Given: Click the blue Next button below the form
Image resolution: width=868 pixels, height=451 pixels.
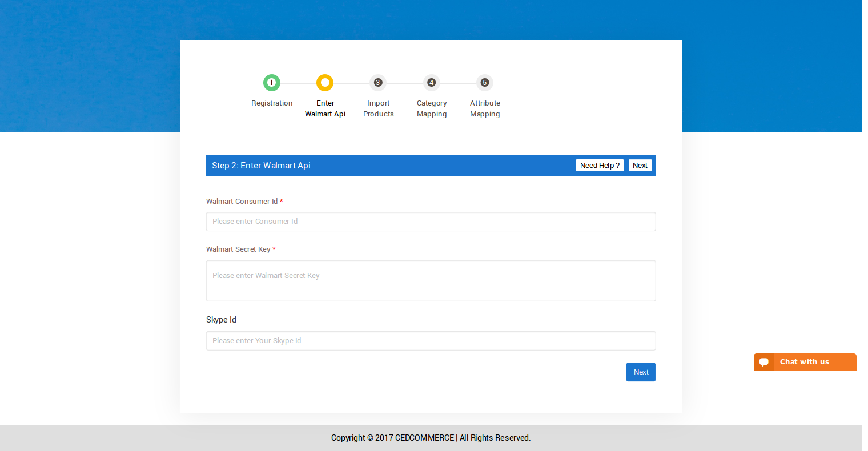Looking at the screenshot, I should [641, 372].
